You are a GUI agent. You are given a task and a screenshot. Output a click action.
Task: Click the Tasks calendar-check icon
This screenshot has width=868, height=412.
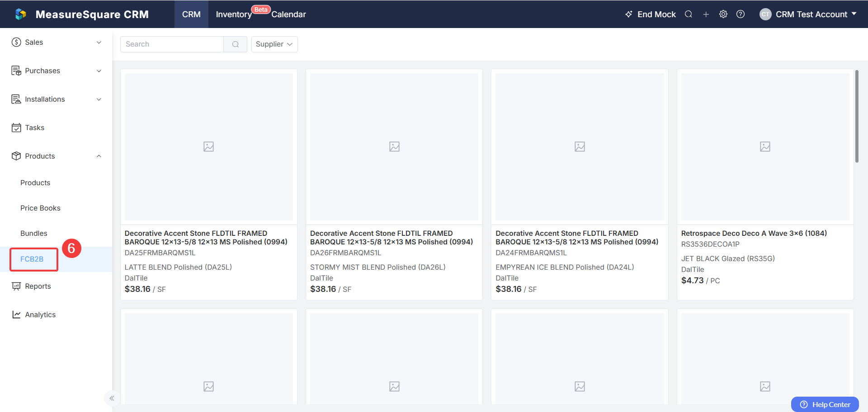coord(16,127)
